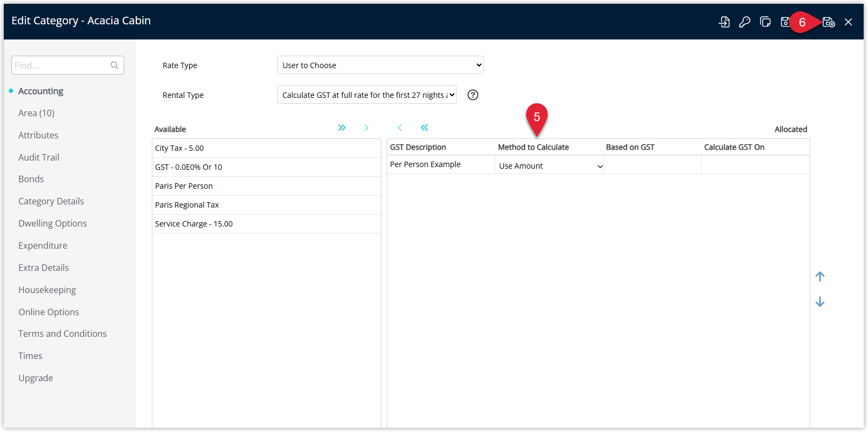Open Dwelling Options section
Image resolution: width=868 pixels, height=432 pixels.
click(52, 223)
